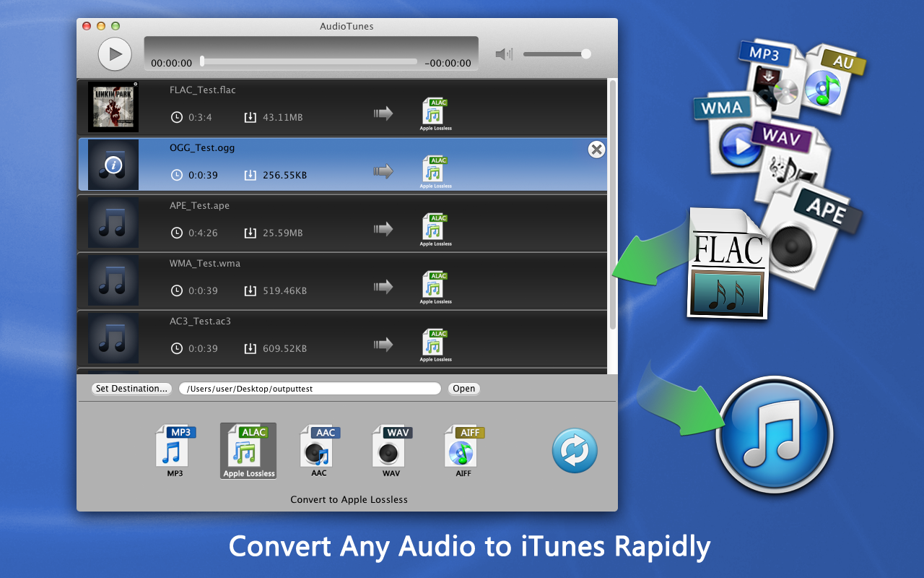924x578 pixels.
Task: Select the AIFF output format icon
Action: [463, 449]
